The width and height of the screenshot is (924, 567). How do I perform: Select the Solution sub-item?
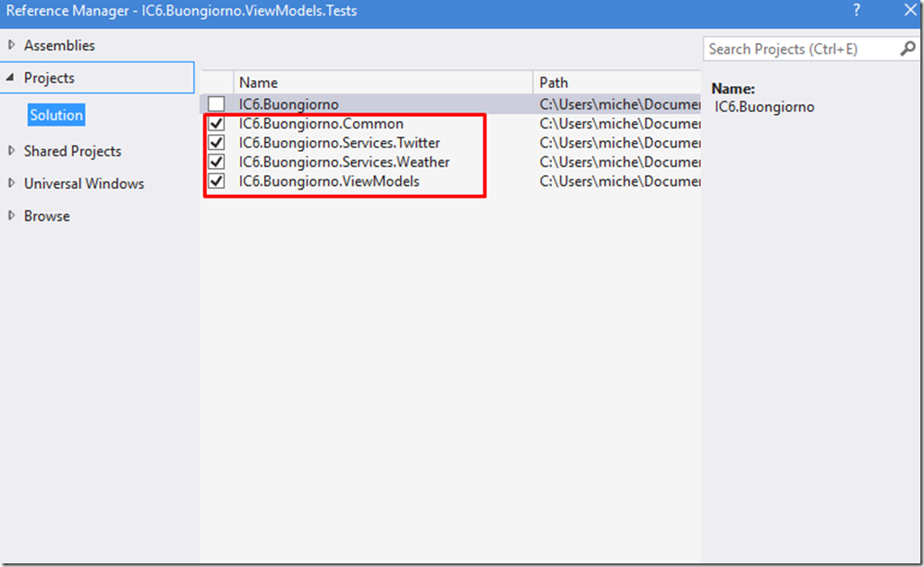pos(56,115)
